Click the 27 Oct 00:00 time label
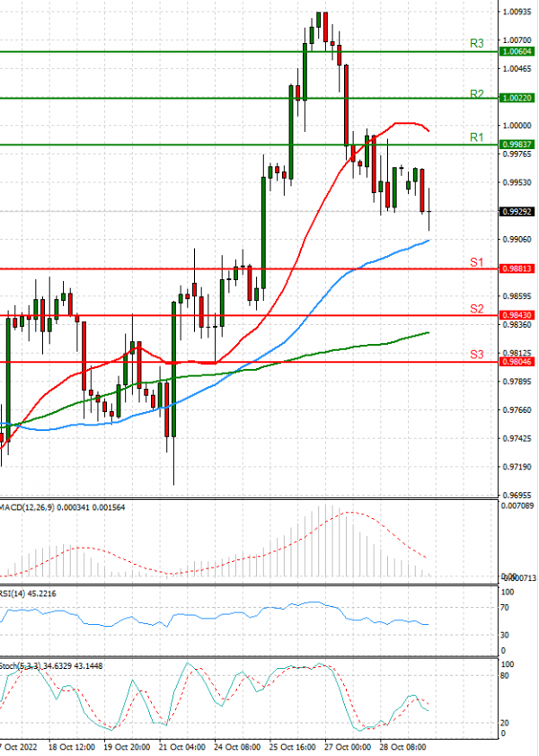 (x=348, y=747)
